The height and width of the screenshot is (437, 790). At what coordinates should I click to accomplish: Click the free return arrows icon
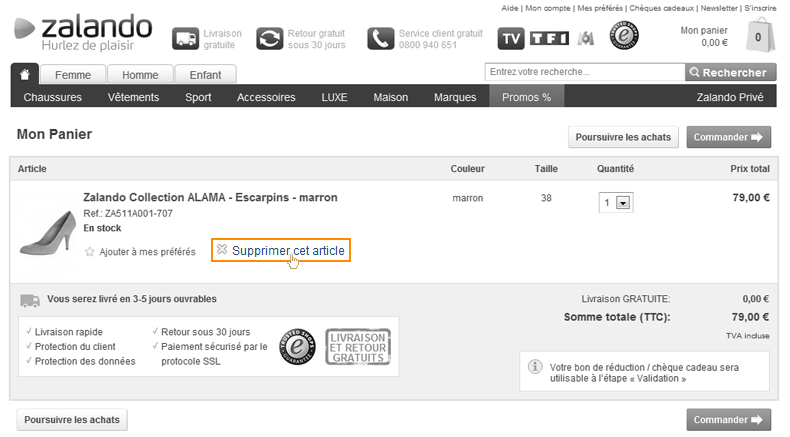[270, 39]
